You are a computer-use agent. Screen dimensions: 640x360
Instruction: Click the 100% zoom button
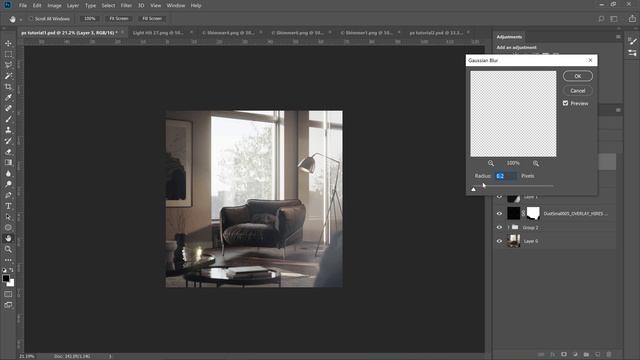coord(90,19)
